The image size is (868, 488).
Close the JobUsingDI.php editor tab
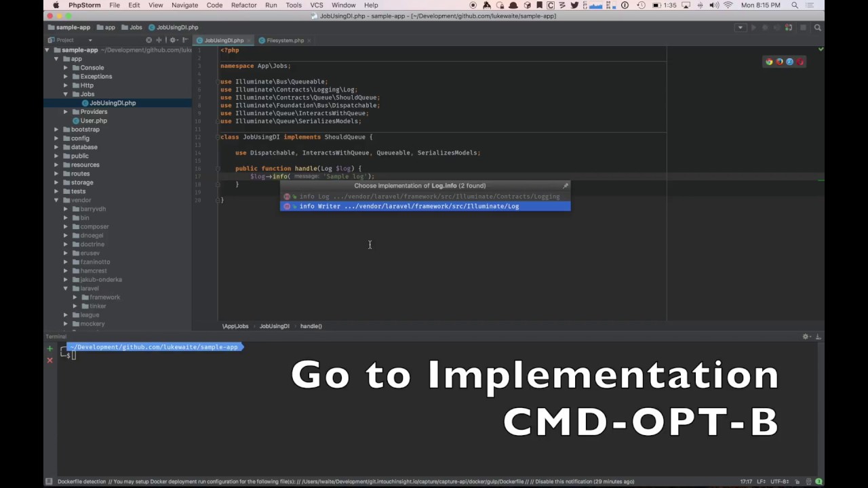coord(248,41)
